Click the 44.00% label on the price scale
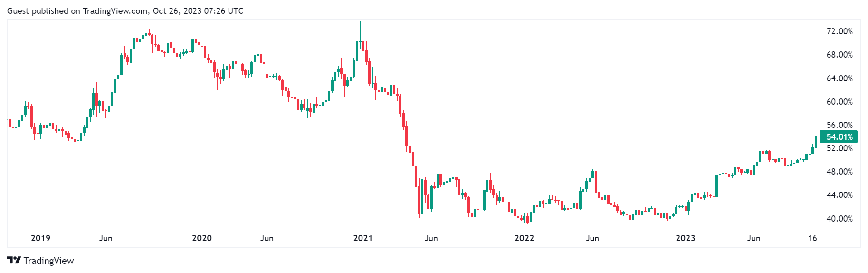The image size is (868, 273). [x=839, y=195]
